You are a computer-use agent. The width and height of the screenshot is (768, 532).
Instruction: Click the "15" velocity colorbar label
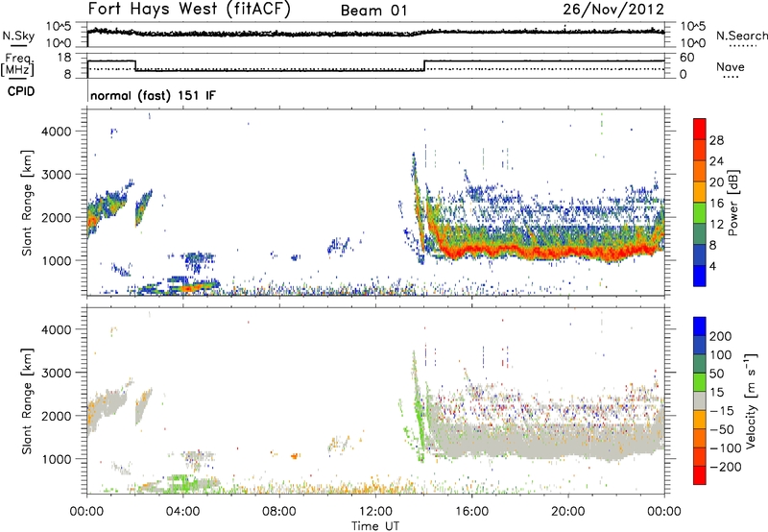tap(716, 393)
